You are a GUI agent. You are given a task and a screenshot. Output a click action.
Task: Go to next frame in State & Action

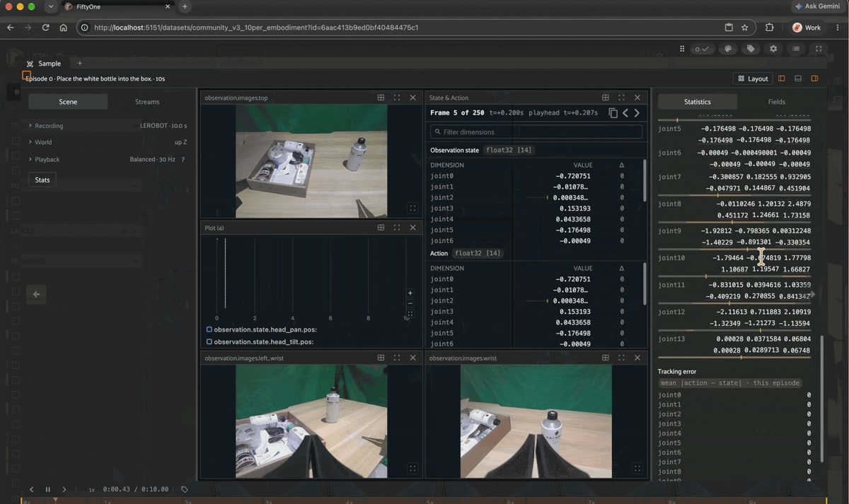point(637,113)
